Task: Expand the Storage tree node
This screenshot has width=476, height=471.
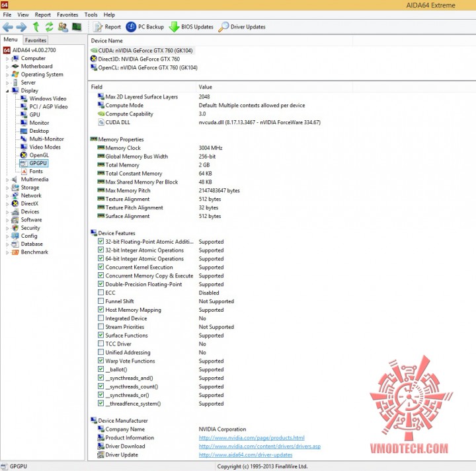Action: point(7,188)
